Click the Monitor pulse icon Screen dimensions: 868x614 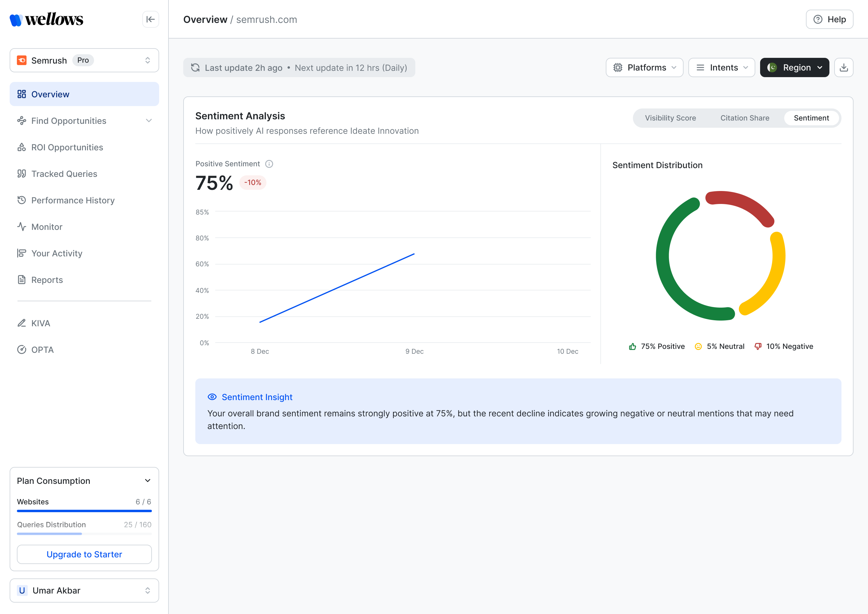click(x=22, y=227)
